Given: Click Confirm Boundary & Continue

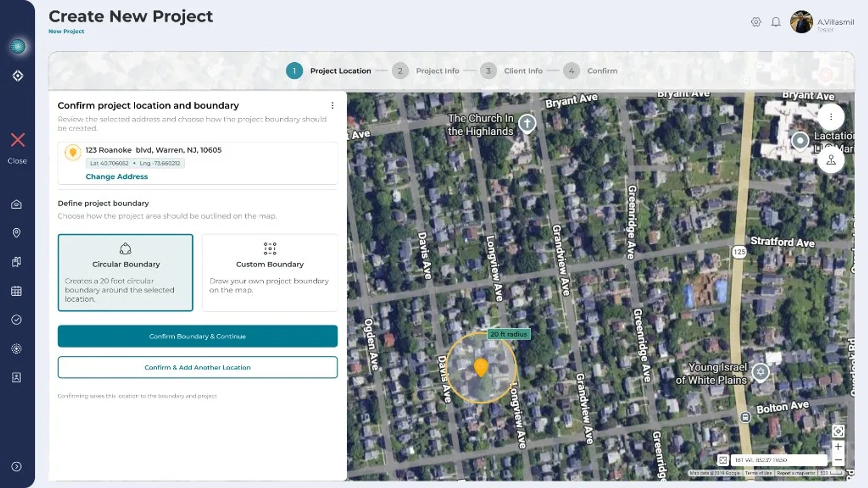Looking at the screenshot, I should [198, 336].
